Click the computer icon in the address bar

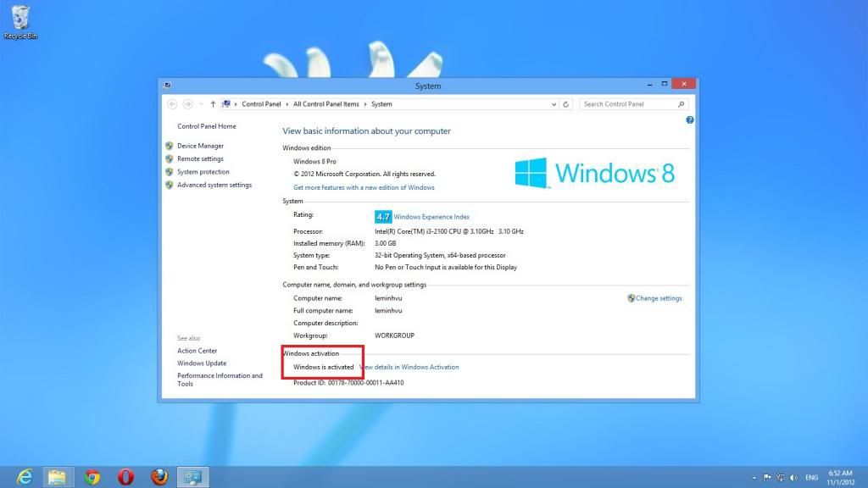[x=225, y=104]
